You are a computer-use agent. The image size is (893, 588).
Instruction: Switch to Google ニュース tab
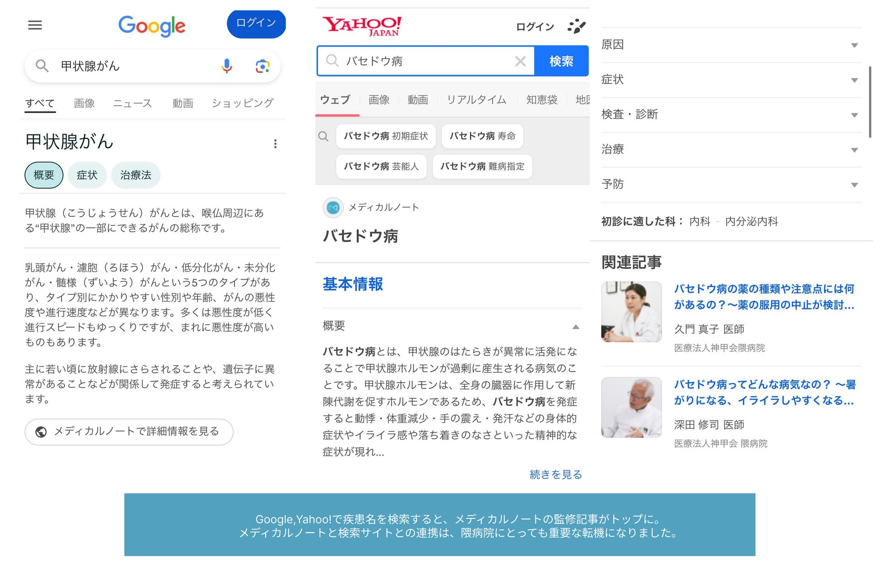132,103
